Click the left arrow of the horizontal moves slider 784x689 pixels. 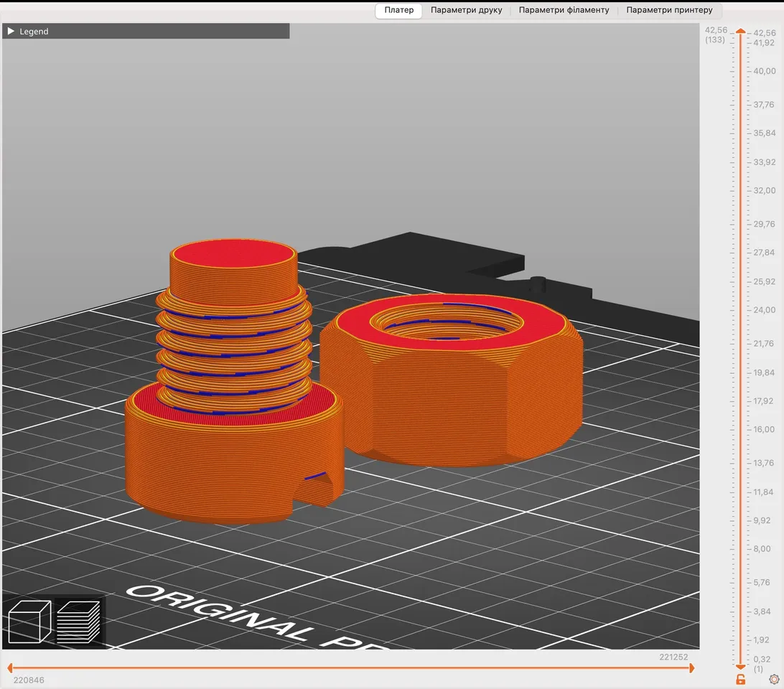tap(9, 668)
